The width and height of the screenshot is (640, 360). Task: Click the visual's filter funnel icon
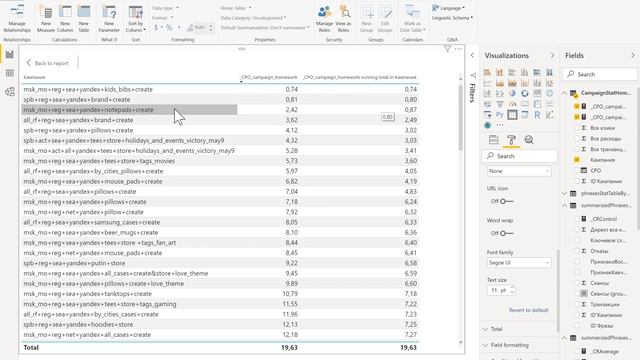coord(447,49)
